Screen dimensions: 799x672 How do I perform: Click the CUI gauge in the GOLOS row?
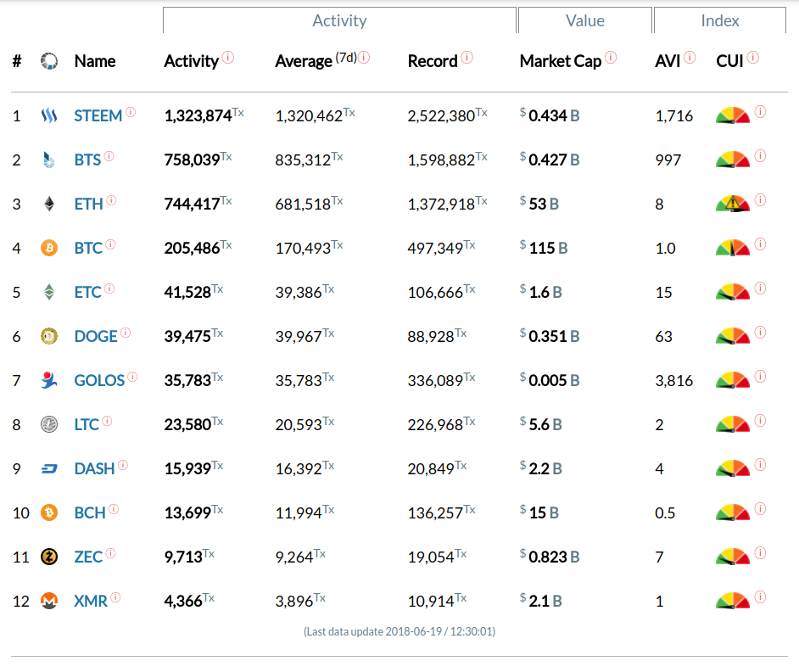click(x=733, y=380)
